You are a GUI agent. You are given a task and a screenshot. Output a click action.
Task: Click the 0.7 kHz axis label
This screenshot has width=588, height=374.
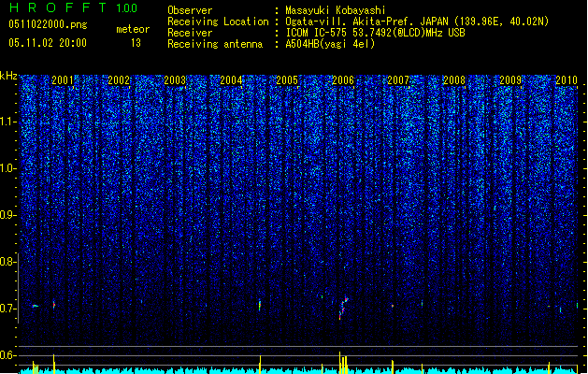pos(7,309)
